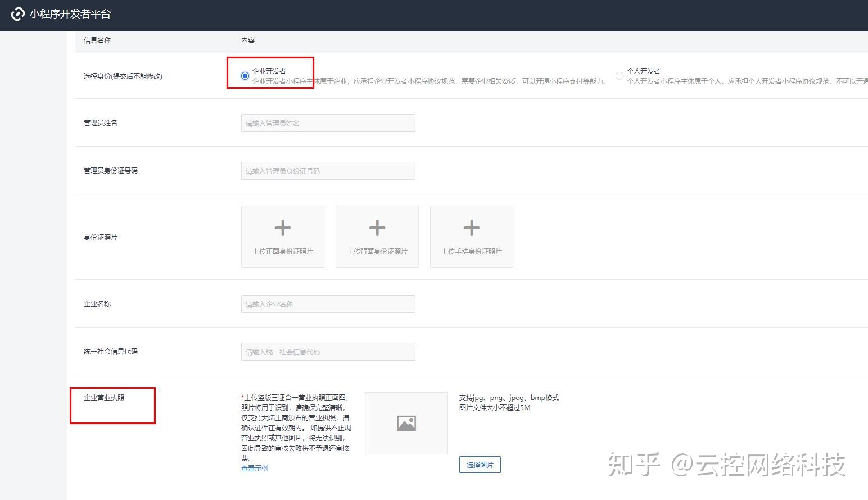Screen dimensions: 868x500
Task: Click the 统一社会信息代码 input field
Action: [x=328, y=352]
